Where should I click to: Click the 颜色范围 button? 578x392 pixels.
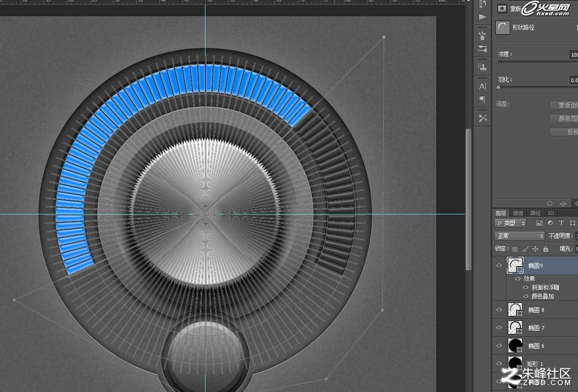pyautogui.click(x=564, y=118)
